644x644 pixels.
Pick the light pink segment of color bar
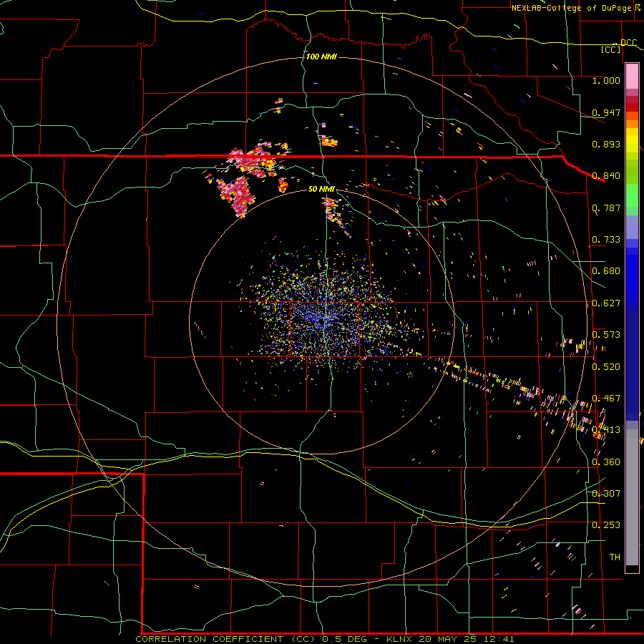[632, 76]
